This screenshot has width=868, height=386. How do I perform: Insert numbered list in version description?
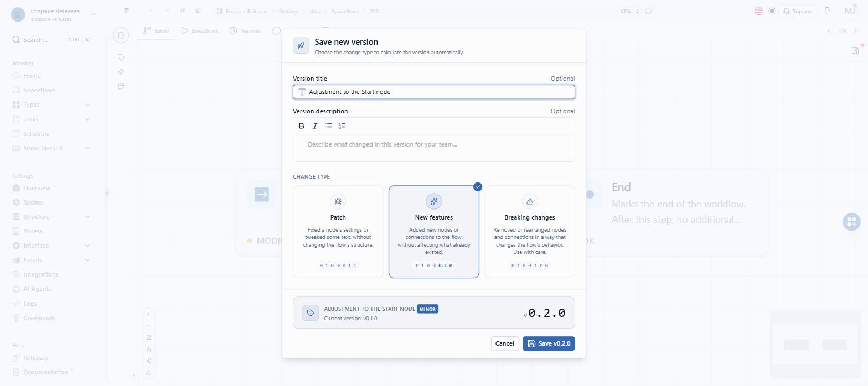342,126
